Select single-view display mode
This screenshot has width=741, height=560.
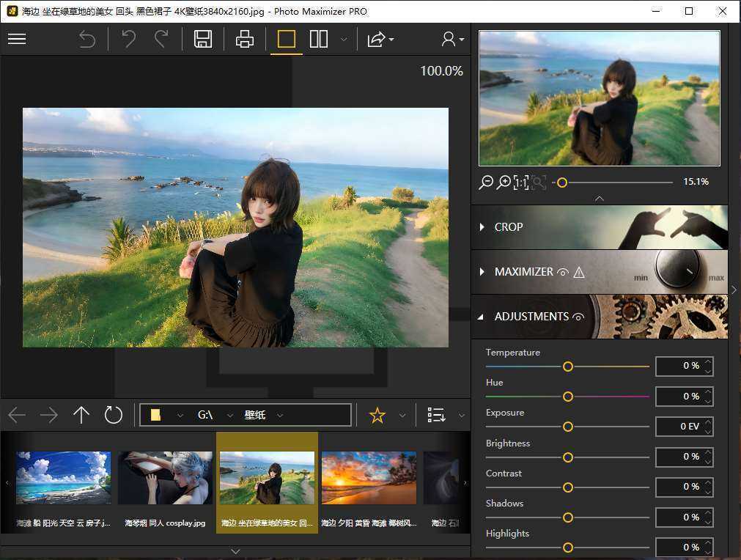(286, 39)
